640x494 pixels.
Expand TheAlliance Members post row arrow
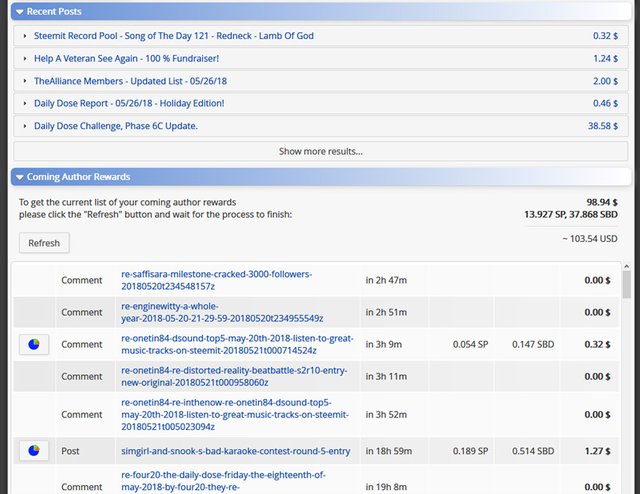25,81
